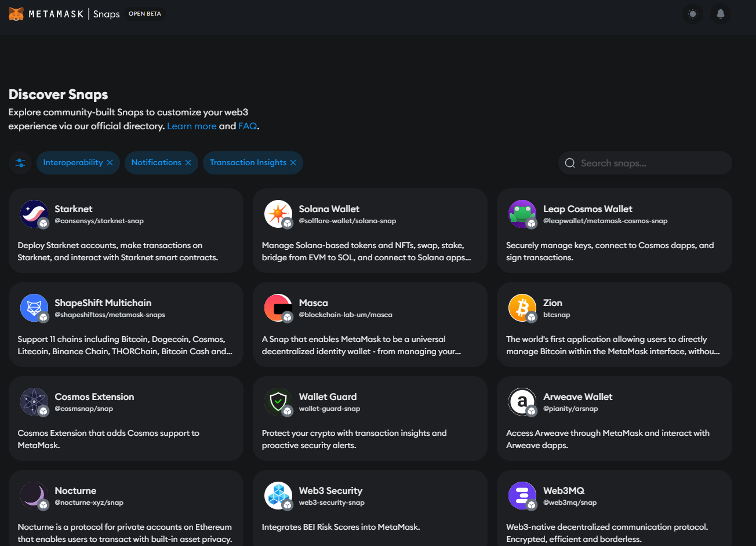Click the Cosmos Extension atom icon
This screenshot has height=546, width=756.
34,402
